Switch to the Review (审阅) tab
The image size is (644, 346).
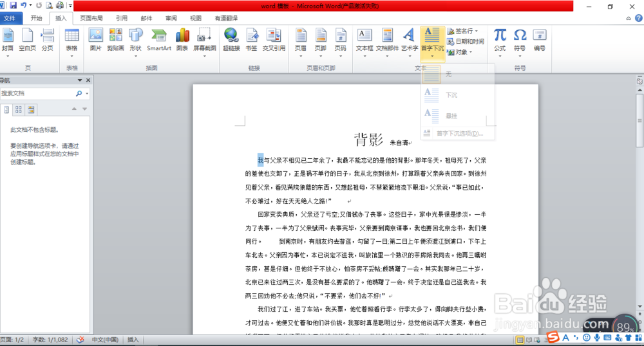(171, 18)
